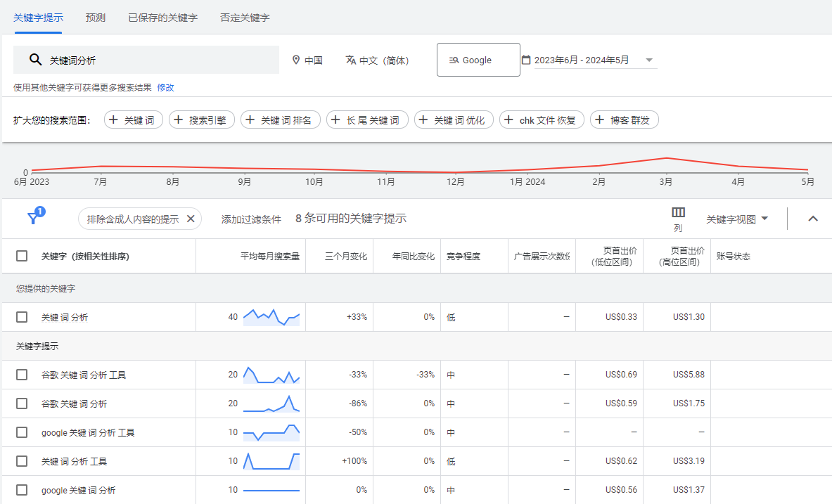The width and height of the screenshot is (832, 504).
Task: Open the 已保存的关键字 tab
Action: click(163, 18)
